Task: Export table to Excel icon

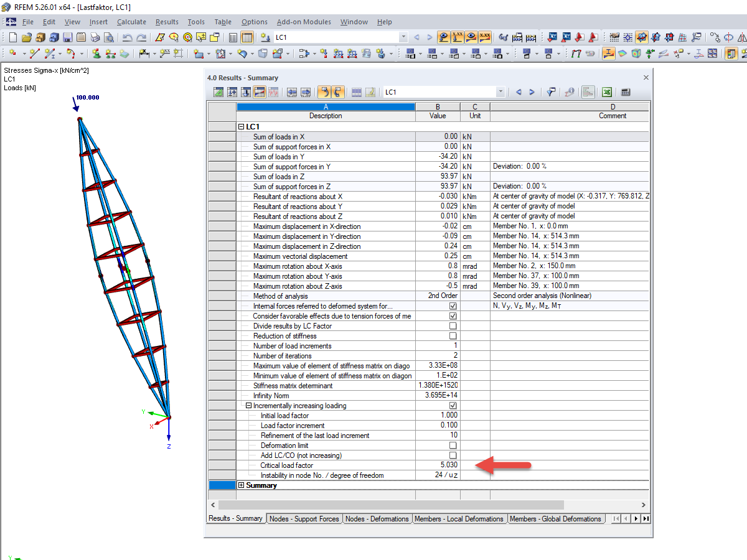Action: 606,92
